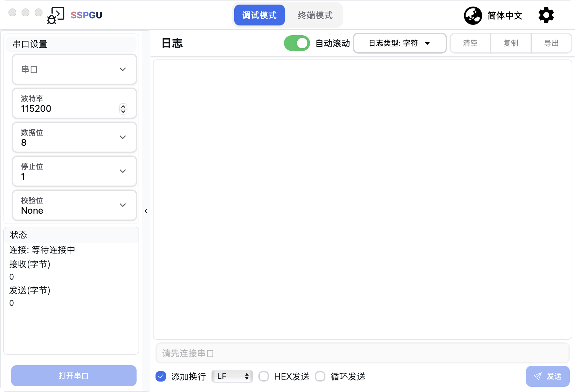Select the debug mode tab
Image resolution: width=575 pixels, height=392 pixels.
coord(259,15)
